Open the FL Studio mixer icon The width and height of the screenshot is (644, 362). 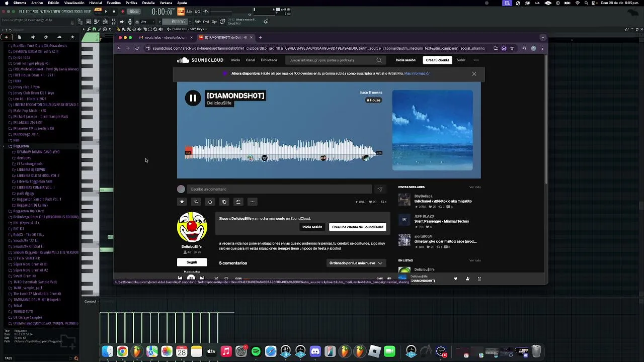113,22
